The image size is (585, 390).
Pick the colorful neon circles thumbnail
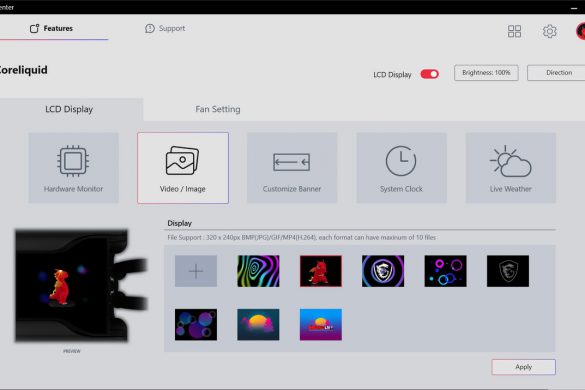tap(445, 271)
